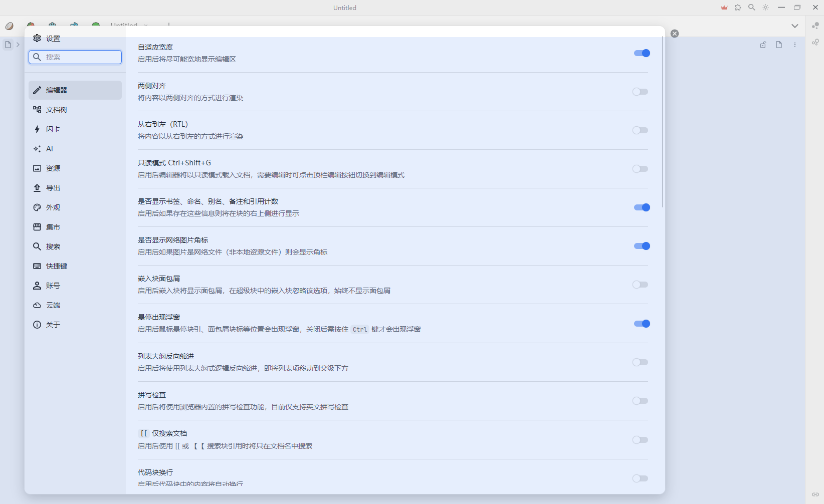This screenshot has height=504, width=824.
Task: Disable the 是否显示网络图片角标 switch
Action: 642,246
